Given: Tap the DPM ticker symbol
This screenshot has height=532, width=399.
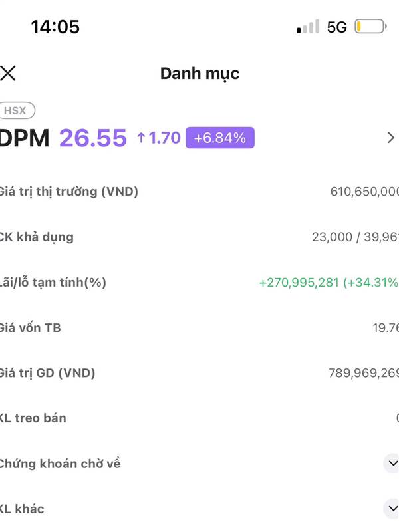Looking at the screenshot, I should coord(25,138).
